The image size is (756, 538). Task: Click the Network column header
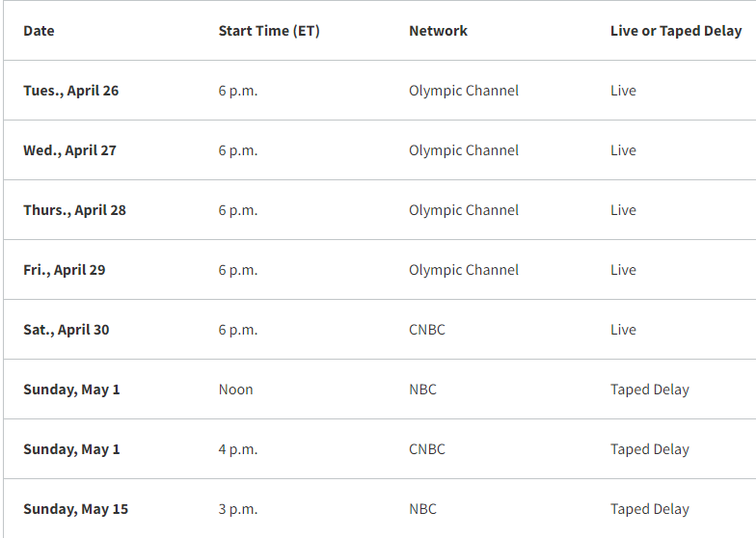coord(438,31)
